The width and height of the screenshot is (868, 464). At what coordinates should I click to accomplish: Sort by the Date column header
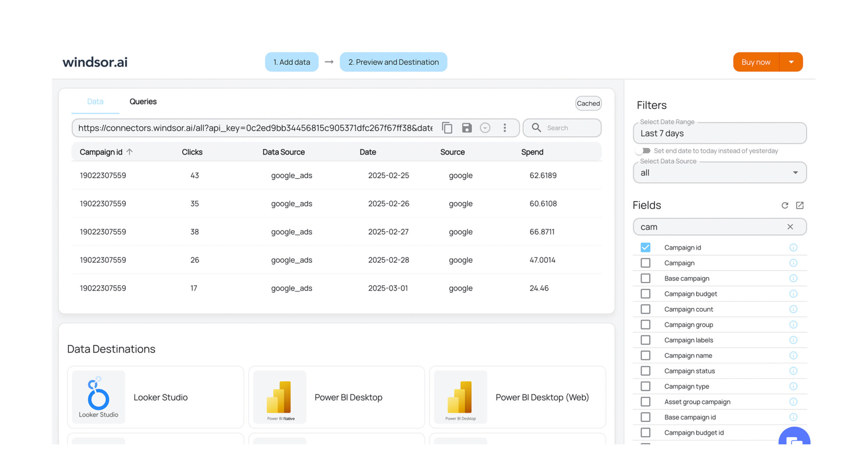[368, 152]
